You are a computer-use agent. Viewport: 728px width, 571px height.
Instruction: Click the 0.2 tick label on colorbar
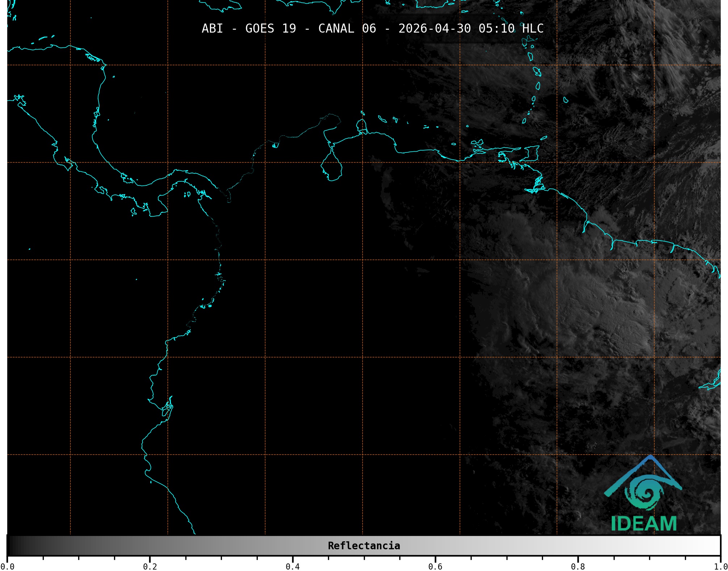[150, 567]
